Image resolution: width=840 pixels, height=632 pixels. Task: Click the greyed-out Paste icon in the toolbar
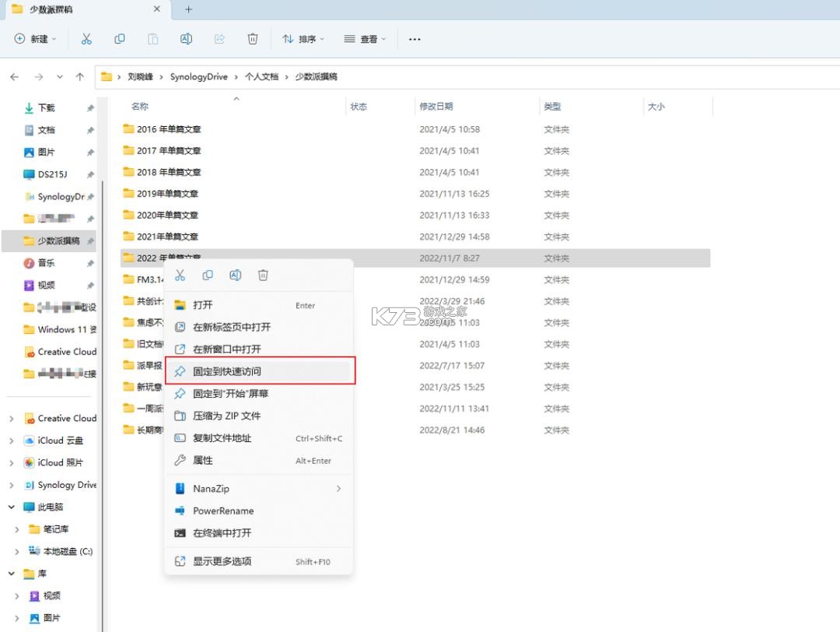152,39
